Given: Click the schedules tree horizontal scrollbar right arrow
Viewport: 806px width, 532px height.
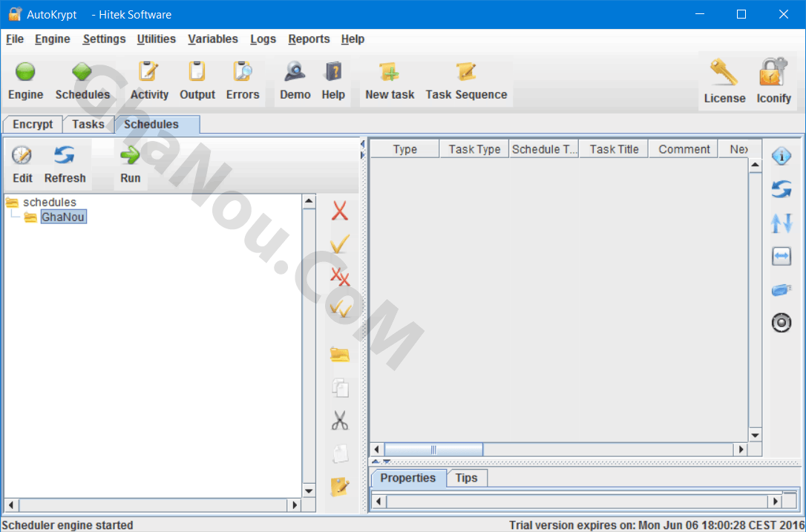Looking at the screenshot, I should pos(295,505).
